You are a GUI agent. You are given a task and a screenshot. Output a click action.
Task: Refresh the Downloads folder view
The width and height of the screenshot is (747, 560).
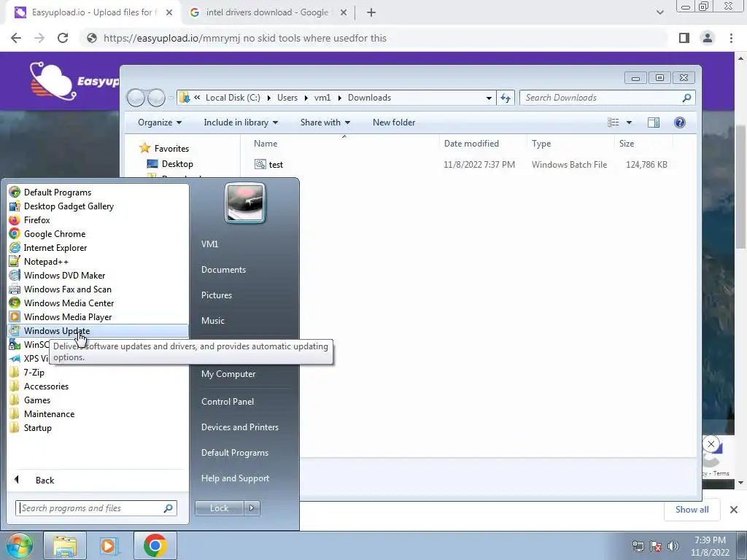pyautogui.click(x=506, y=98)
